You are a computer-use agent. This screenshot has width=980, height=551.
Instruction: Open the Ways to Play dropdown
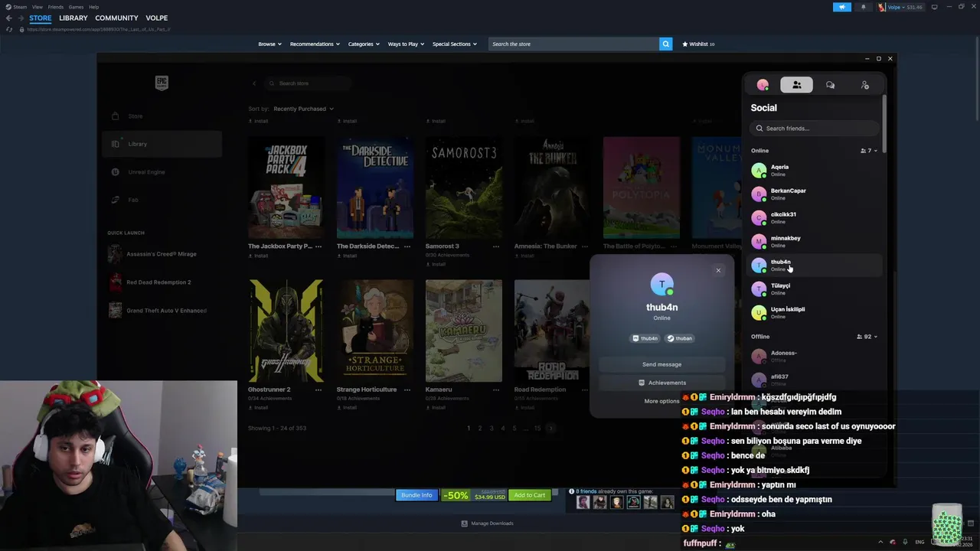(406, 44)
